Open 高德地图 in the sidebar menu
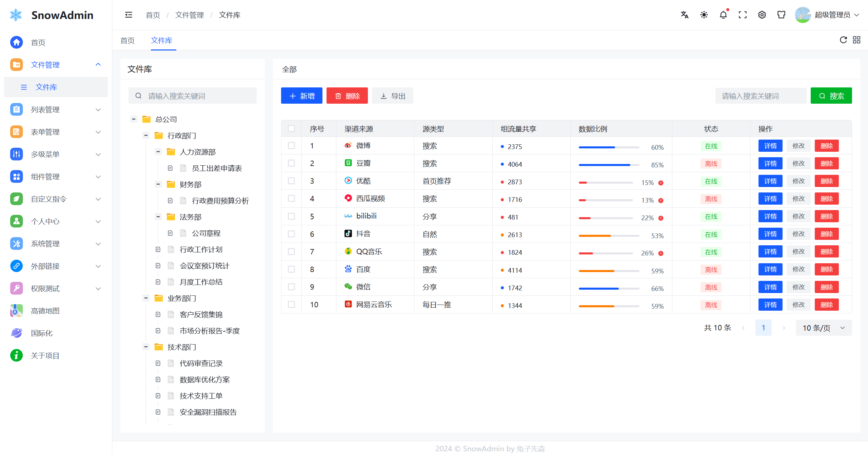Screen dimensions: 868x455 (x=45, y=311)
